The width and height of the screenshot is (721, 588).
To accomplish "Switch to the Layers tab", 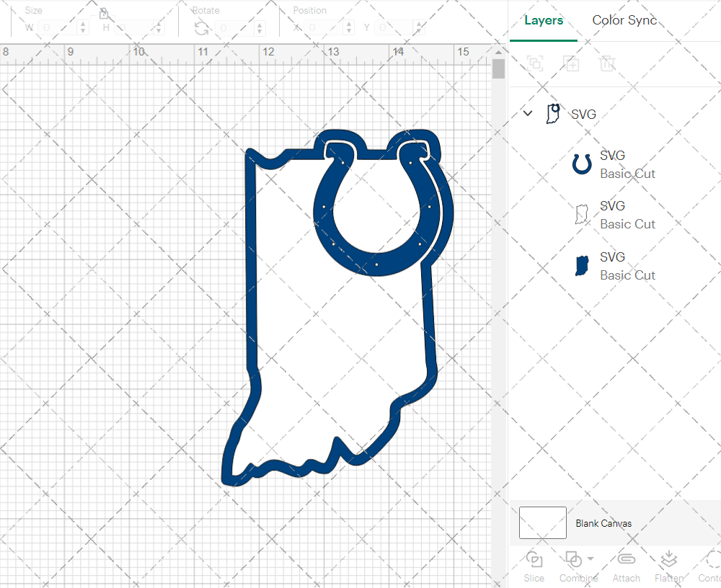I will click(x=544, y=21).
